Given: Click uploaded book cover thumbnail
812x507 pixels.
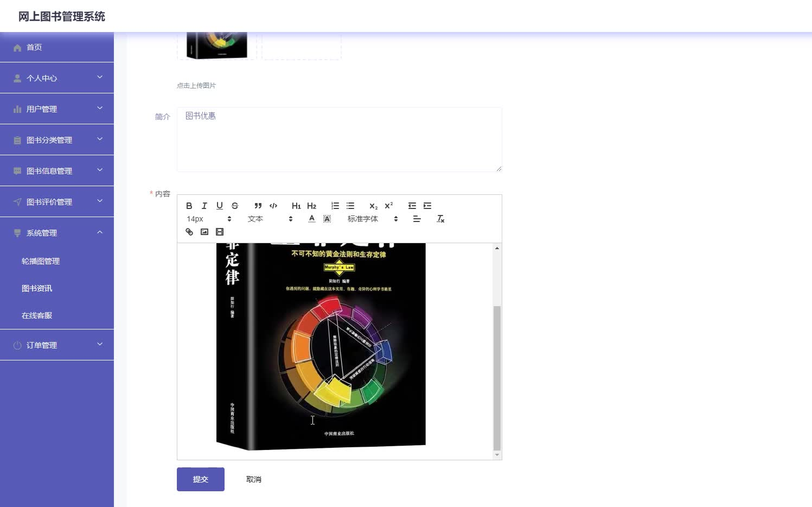Looking at the screenshot, I should pos(217,46).
